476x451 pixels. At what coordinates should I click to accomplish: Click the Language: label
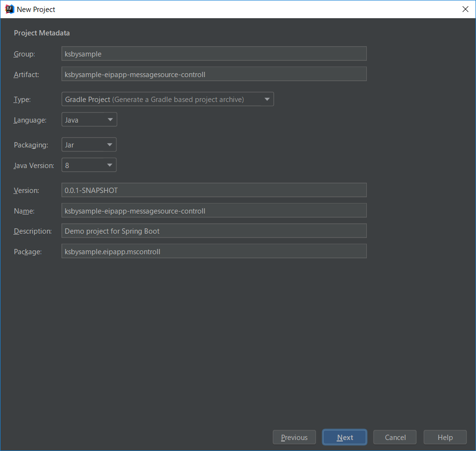pos(30,120)
